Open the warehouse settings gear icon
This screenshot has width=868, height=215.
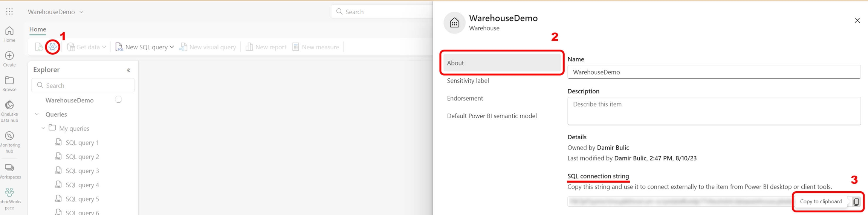52,47
